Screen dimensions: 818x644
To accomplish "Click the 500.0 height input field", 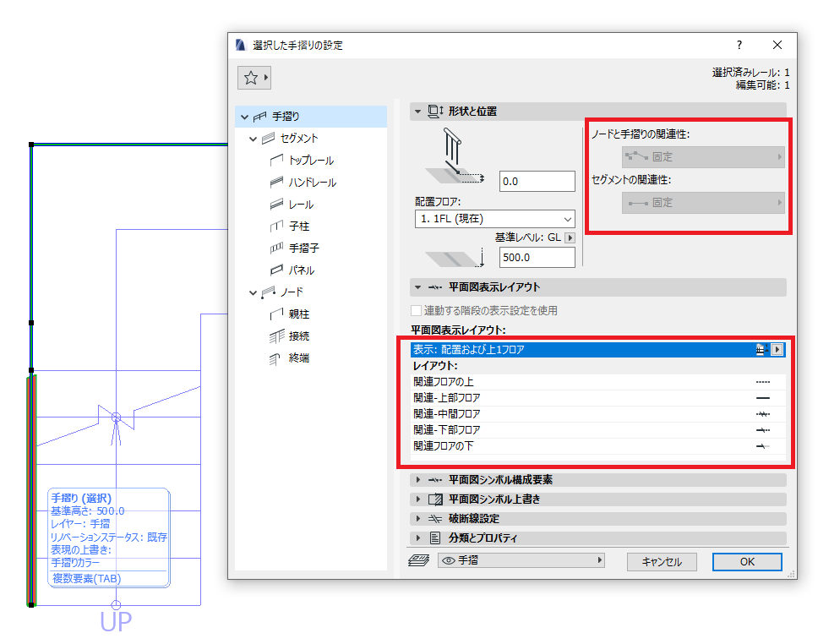I will tap(537, 257).
